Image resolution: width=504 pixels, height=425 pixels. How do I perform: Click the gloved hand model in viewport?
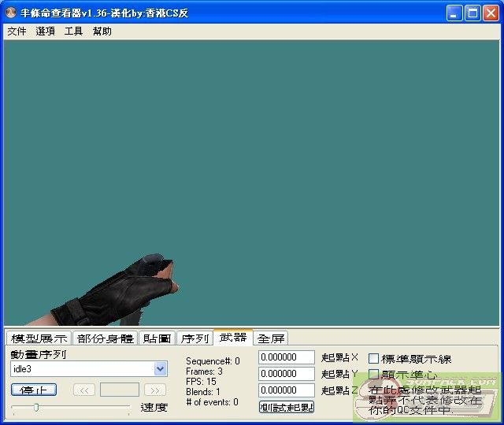click(x=116, y=292)
